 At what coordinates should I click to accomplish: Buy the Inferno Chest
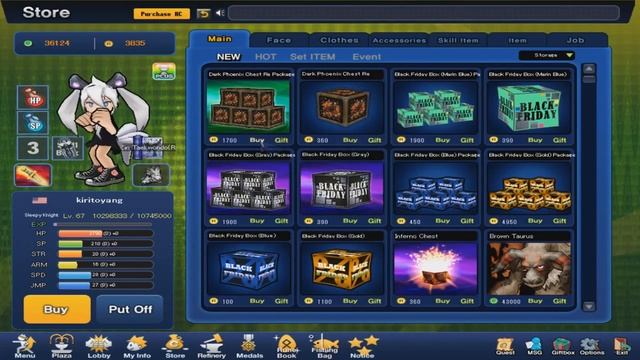coord(442,301)
